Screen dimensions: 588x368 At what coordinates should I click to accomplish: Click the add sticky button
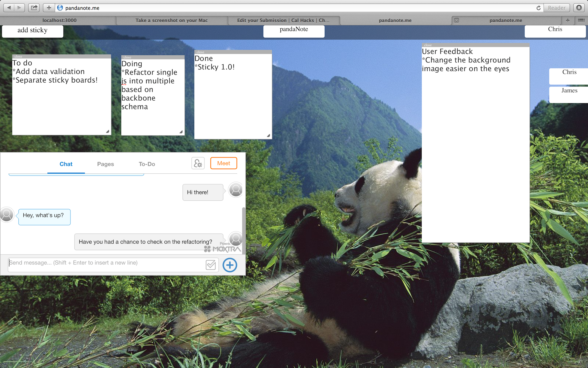coord(32,31)
